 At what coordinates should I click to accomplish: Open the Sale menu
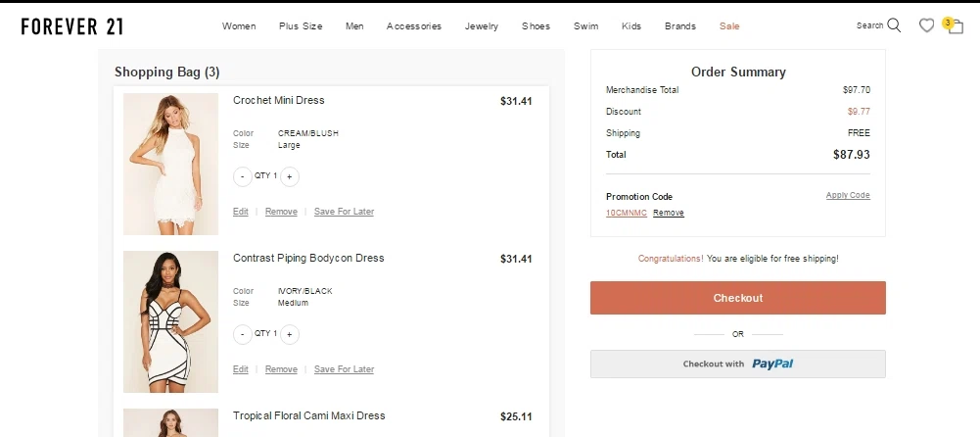(x=729, y=26)
